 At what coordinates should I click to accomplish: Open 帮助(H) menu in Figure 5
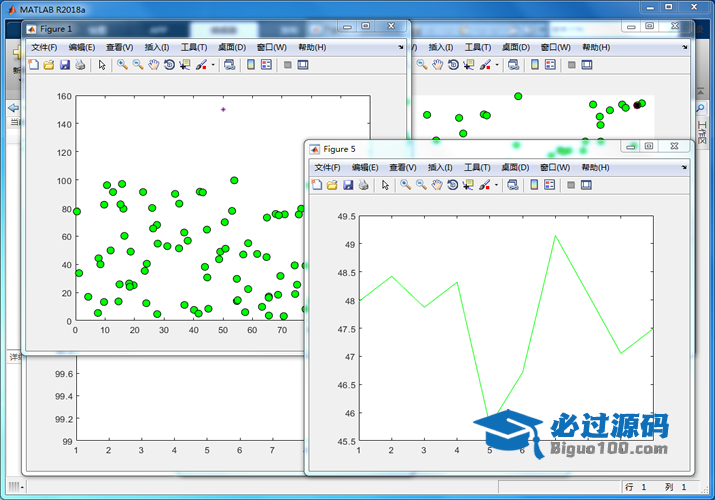click(x=595, y=167)
